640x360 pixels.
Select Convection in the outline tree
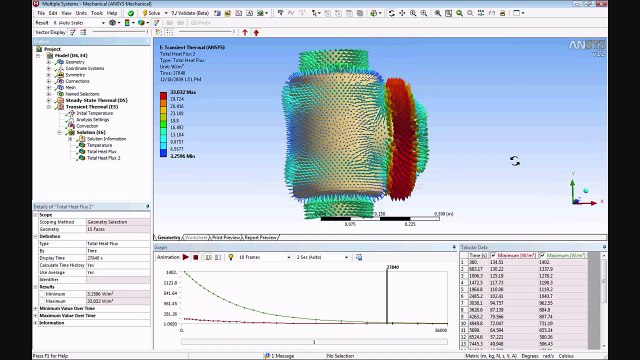(87, 126)
